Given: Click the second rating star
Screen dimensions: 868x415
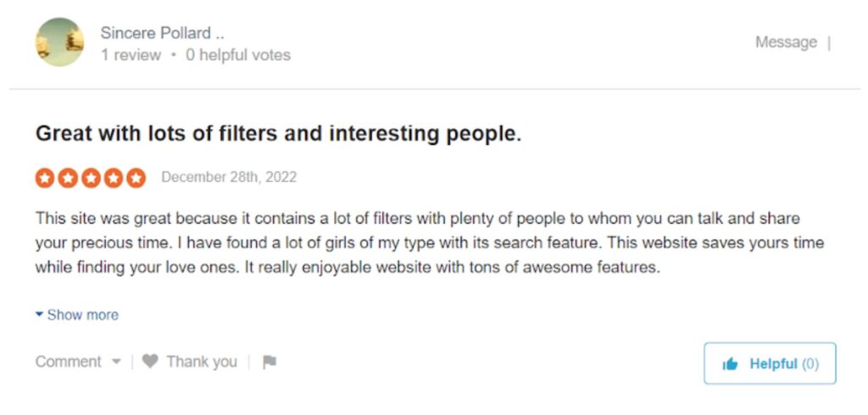Looking at the screenshot, I should [x=68, y=178].
